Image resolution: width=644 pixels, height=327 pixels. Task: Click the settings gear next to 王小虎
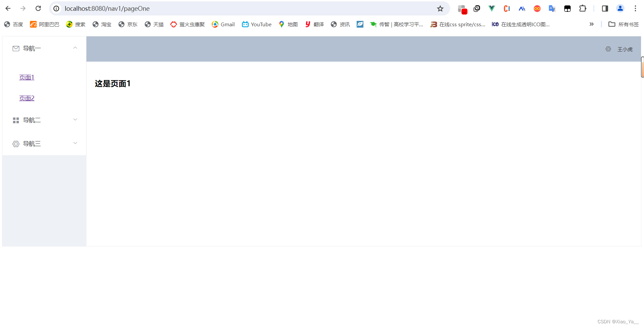coord(608,49)
